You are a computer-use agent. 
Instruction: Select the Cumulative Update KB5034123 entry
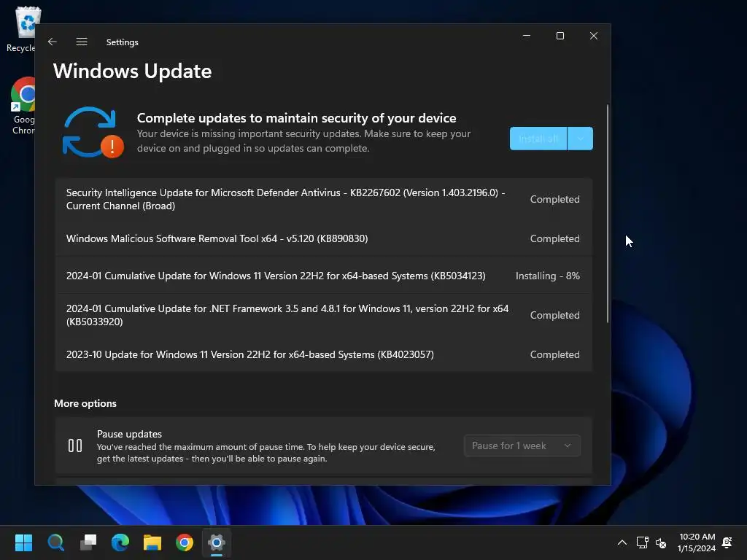tap(323, 276)
